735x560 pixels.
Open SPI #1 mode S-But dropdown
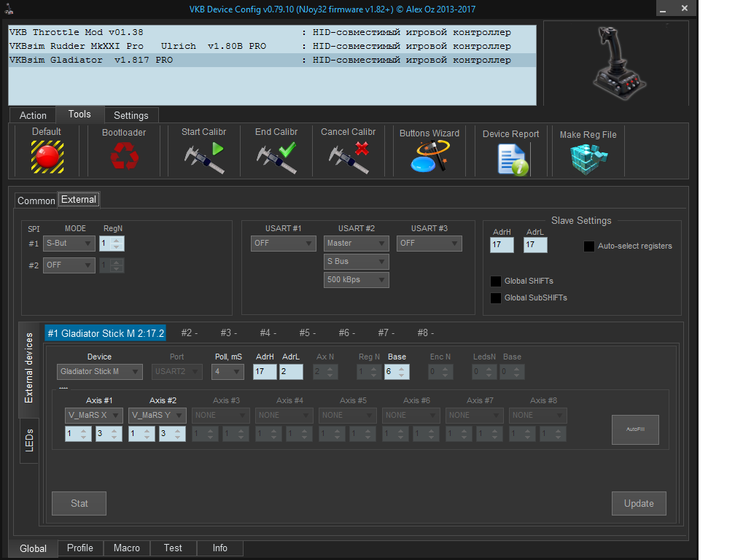[69, 244]
